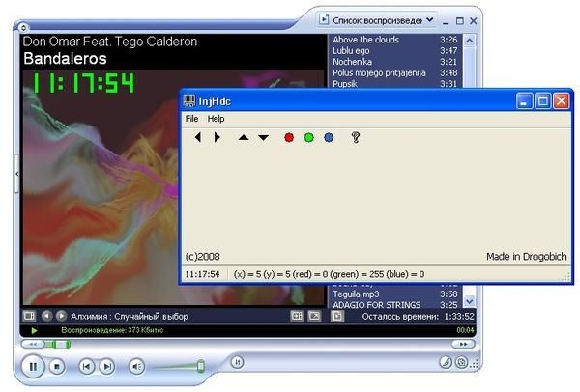Image resolution: width=580 pixels, height=392 pixels.
Task: Select the red color dot in InjHdc
Action: pyautogui.click(x=289, y=137)
